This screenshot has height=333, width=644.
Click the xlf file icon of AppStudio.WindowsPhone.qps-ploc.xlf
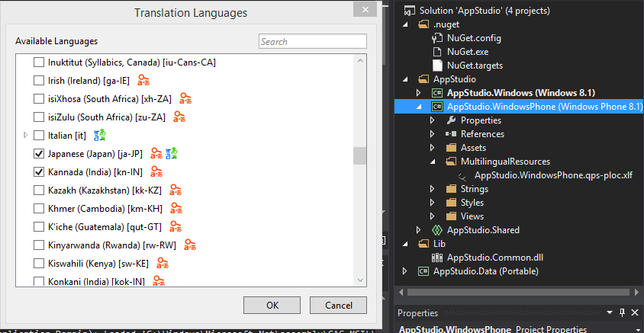(x=463, y=175)
